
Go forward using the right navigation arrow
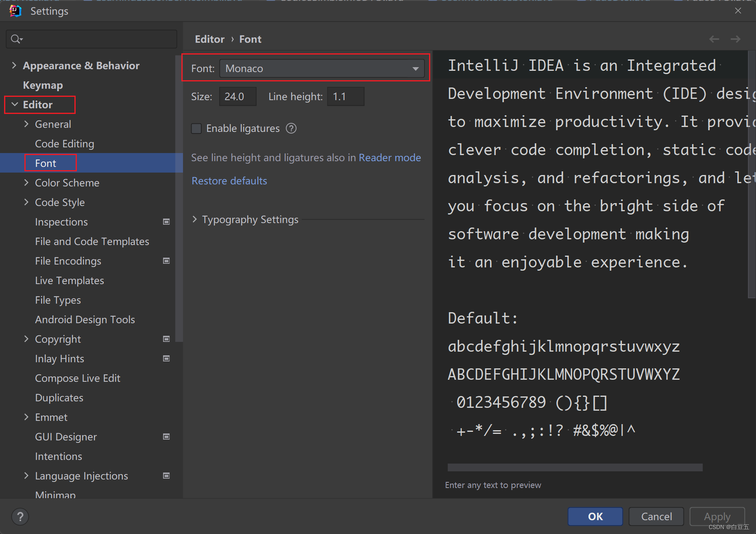click(735, 39)
